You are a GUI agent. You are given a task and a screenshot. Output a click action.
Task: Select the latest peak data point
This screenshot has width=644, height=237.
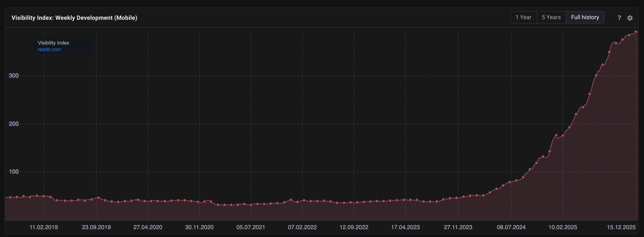636,32
